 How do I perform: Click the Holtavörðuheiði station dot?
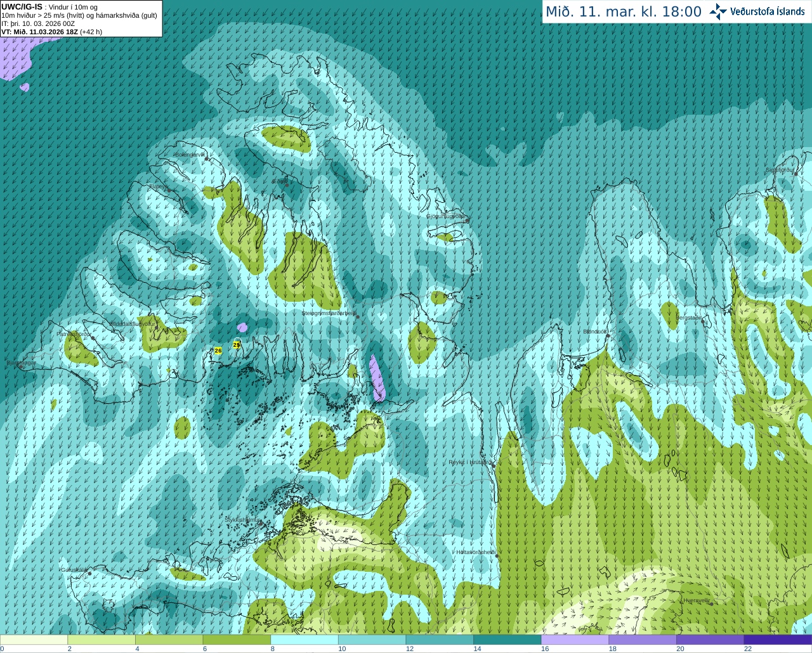(x=497, y=556)
